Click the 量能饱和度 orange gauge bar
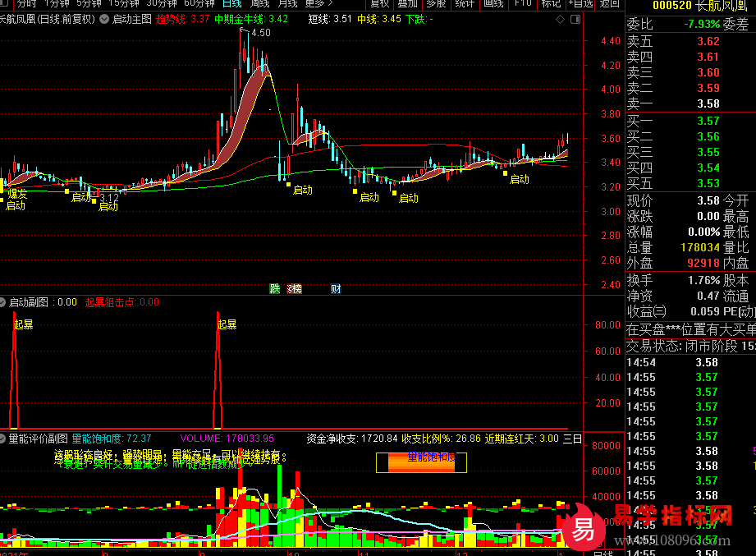Screen dimensions: 756x556 tap(420, 462)
